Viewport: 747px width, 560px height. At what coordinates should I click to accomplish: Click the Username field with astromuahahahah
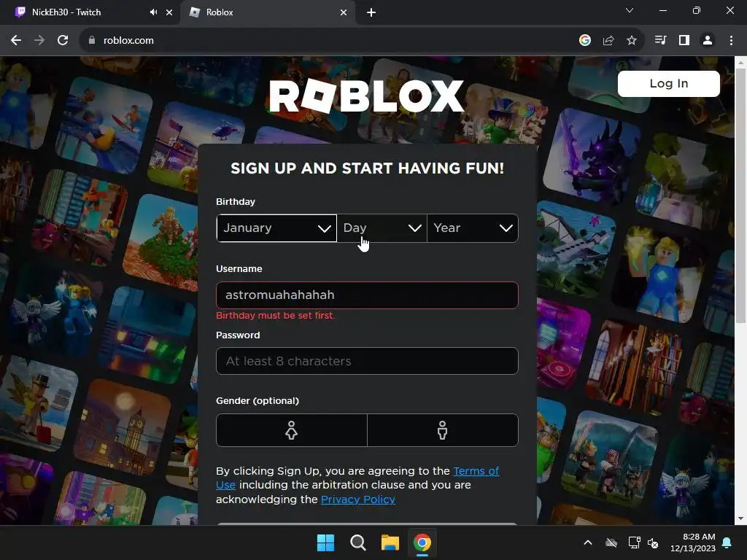coord(367,295)
